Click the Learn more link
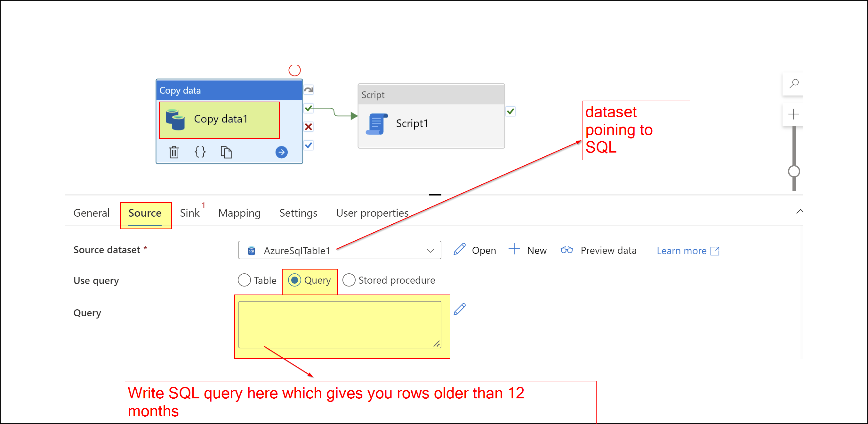The image size is (868, 424). [x=682, y=250]
